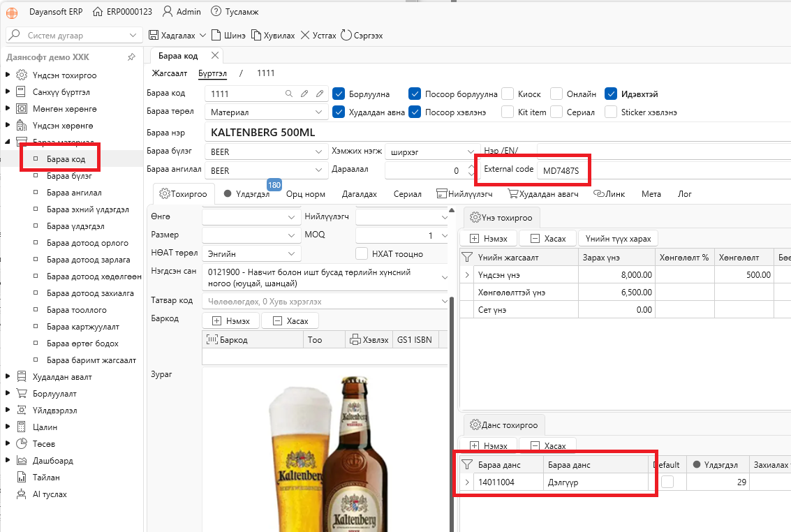Click the Dayansoft ERP globe logo
The width and height of the screenshot is (791, 532).
point(12,12)
